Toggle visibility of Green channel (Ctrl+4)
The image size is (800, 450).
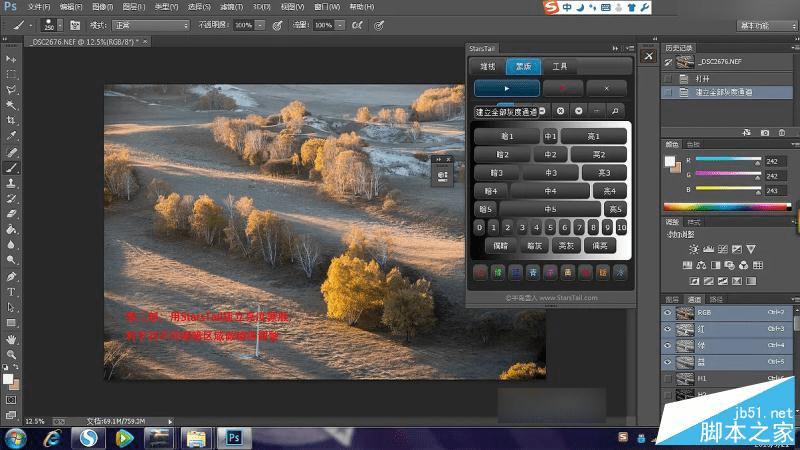[x=667, y=345]
